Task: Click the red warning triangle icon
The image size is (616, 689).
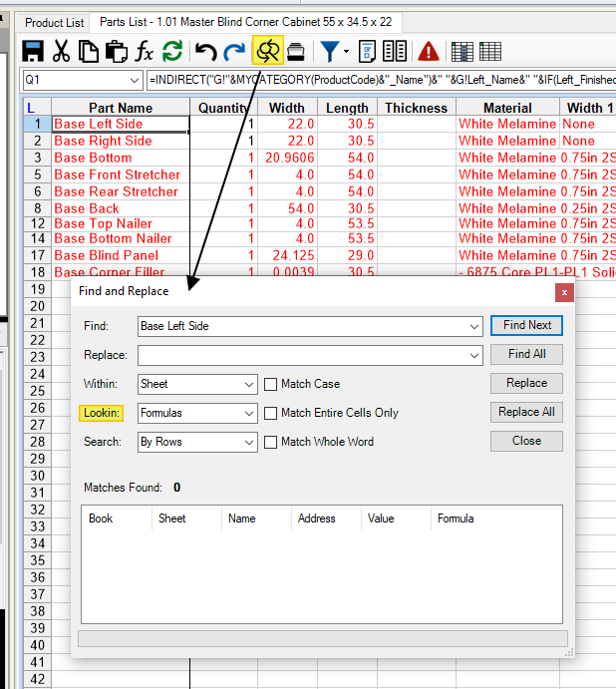Action: (x=429, y=51)
